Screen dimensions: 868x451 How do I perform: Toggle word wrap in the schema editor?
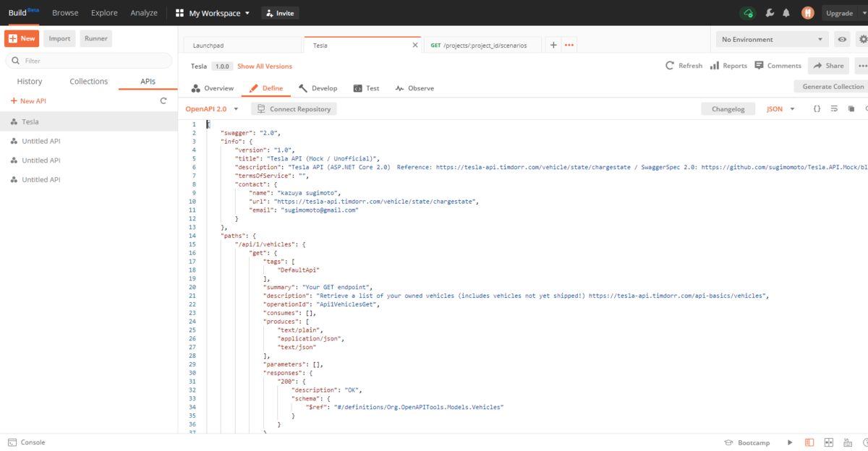click(x=834, y=109)
